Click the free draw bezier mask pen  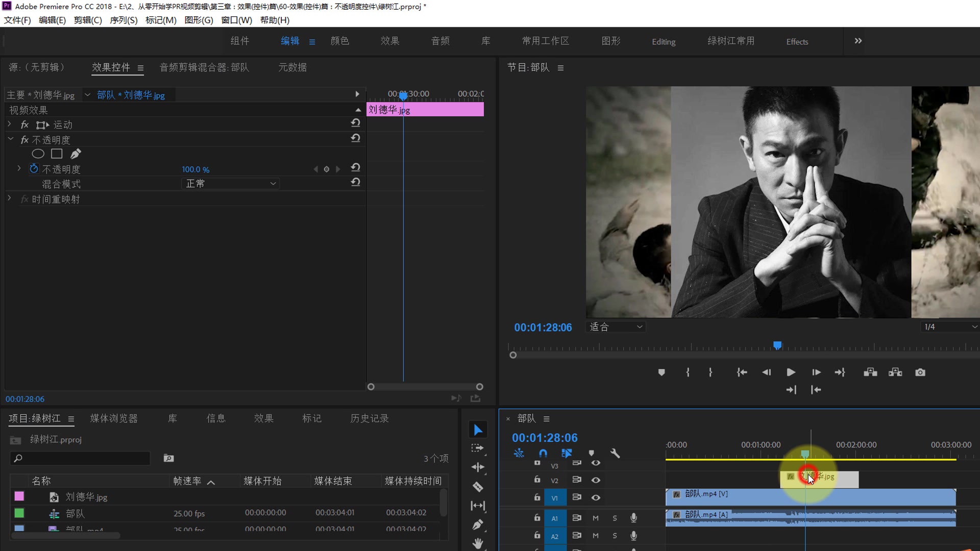click(x=76, y=154)
